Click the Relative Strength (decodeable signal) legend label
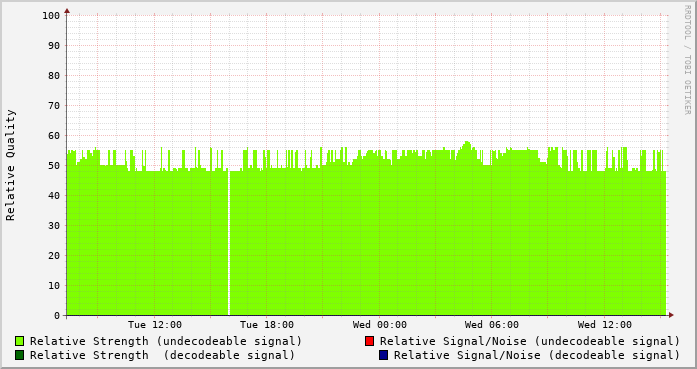The height and width of the screenshot is (369, 697). coord(162,355)
